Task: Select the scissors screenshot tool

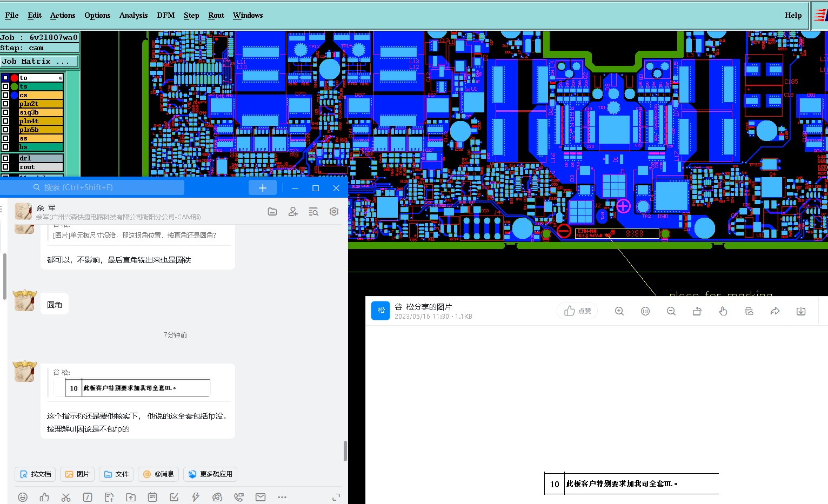Action: click(x=66, y=497)
